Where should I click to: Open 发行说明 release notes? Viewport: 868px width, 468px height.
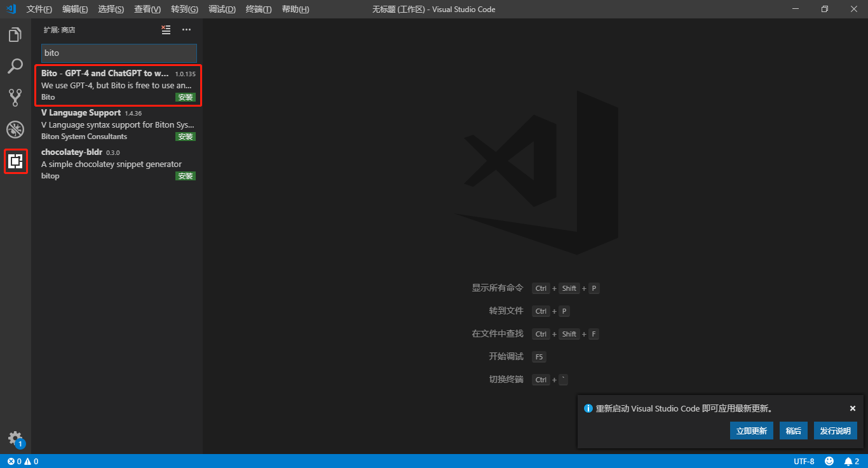[836, 431]
